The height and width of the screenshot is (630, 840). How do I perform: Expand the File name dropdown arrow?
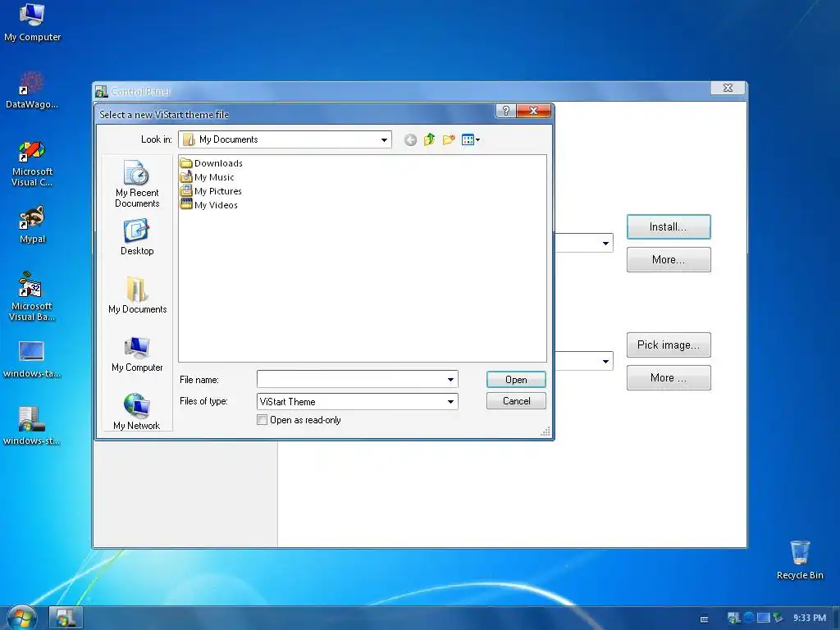pyautogui.click(x=450, y=379)
